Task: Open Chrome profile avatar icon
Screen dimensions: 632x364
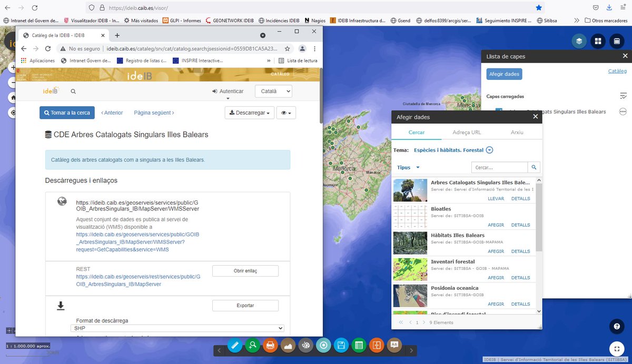Action: pyautogui.click(x=302, y=48)
